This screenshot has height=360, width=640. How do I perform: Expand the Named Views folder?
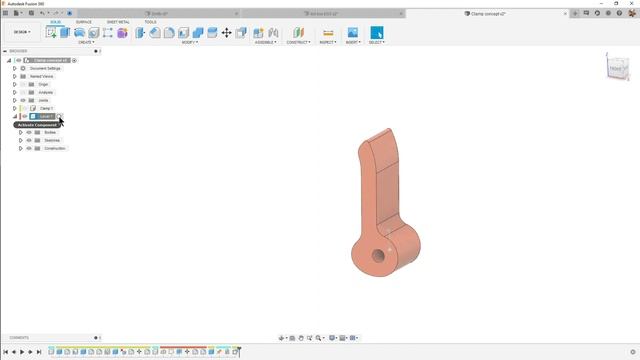(x=15, y=76)
